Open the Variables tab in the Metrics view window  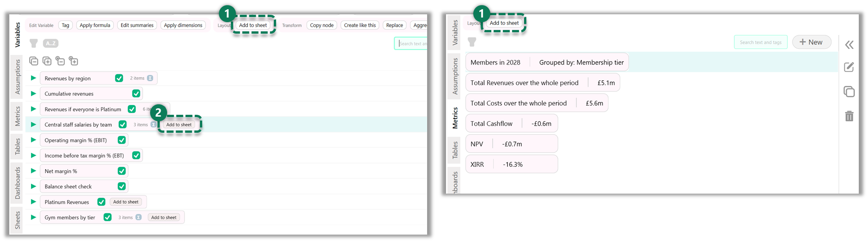[x=455, y=33]
